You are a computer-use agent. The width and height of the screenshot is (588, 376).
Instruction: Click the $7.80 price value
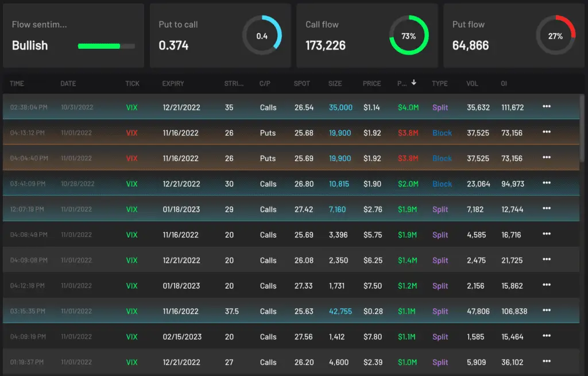click(x=372, y=337)
